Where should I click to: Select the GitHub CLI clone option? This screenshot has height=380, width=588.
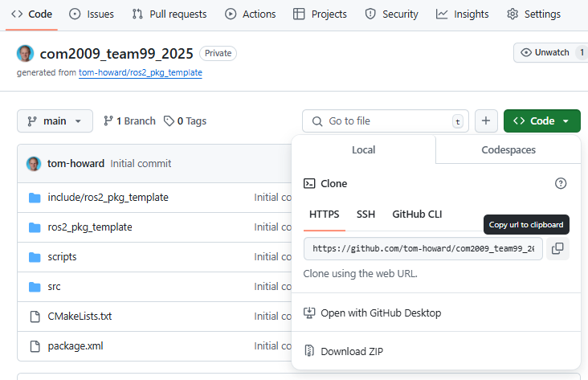pos(417,215)
